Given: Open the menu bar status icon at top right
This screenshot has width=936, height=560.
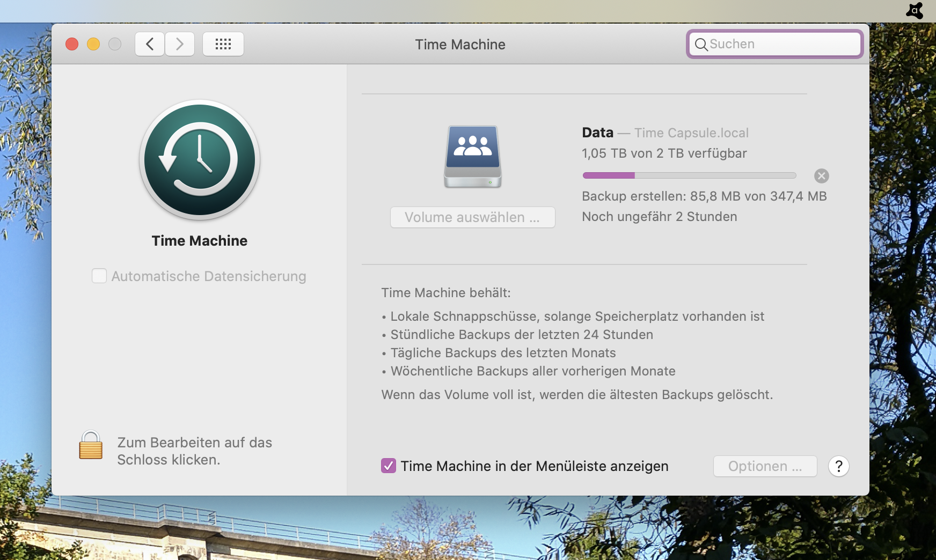Looking at the screenshot, I should [915, 11].
